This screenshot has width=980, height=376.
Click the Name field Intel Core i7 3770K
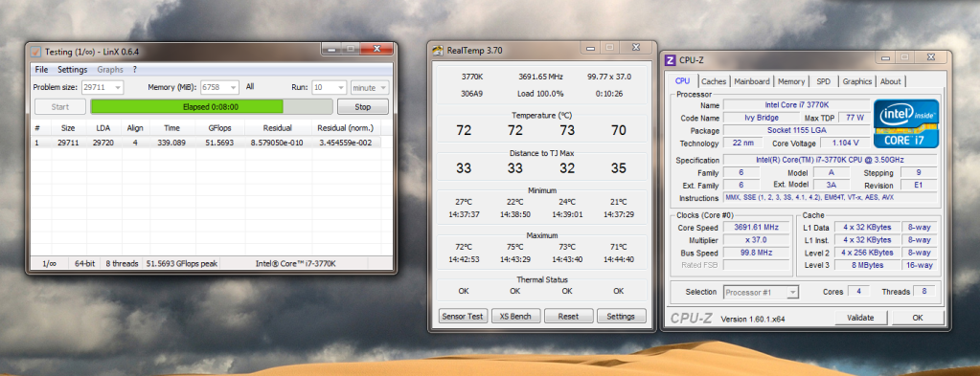click(x=796, y=105)
